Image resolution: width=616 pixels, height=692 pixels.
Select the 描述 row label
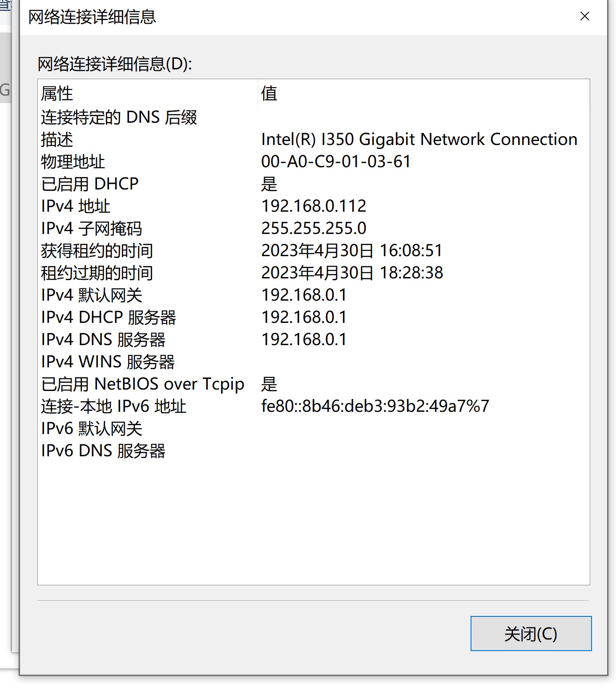pos(57,140)
